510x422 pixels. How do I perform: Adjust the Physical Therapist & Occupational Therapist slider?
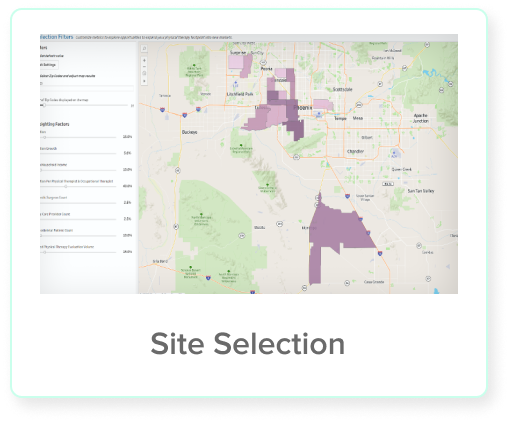78,186
